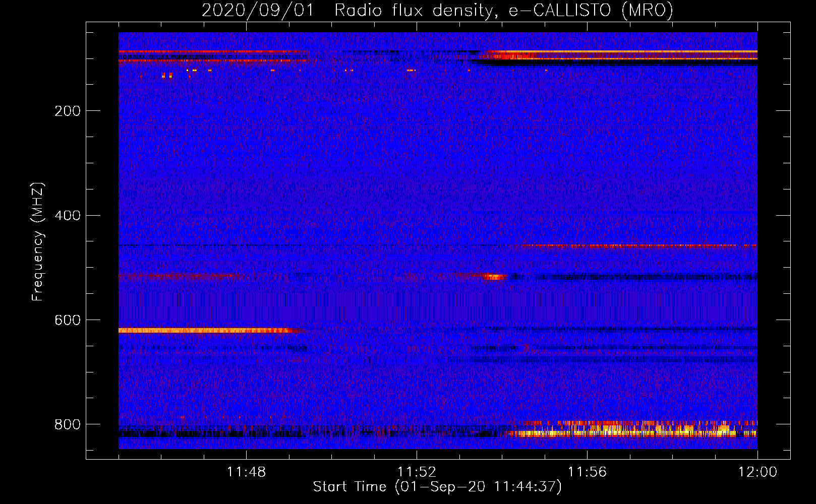Click the plot title 'Radio flux density, e-CALLISTO (MRO)'

click(x=504, y=10)
